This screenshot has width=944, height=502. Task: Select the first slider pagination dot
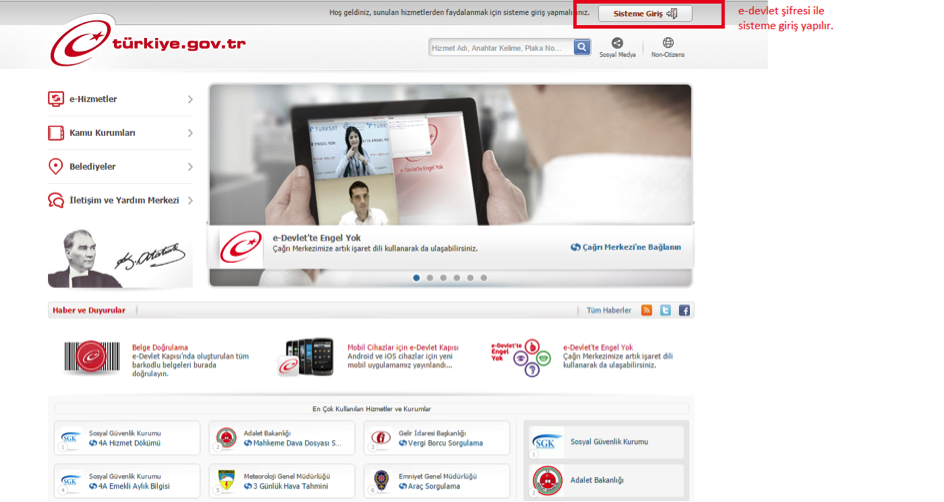[x=416, y=278]
